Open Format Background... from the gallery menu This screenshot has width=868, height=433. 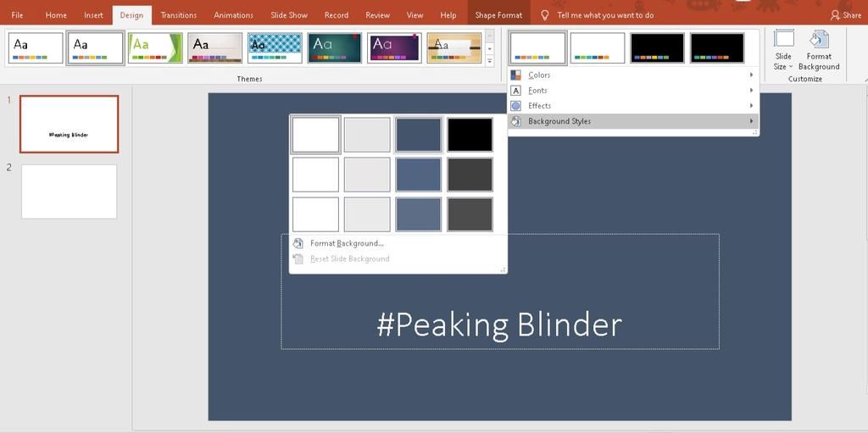pyautogui.click(x=398, y=243)
